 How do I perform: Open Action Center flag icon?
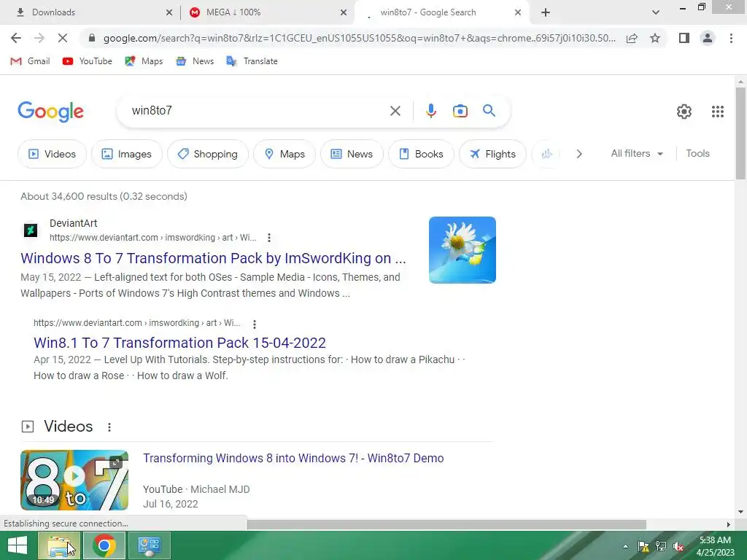coord(643,546)
